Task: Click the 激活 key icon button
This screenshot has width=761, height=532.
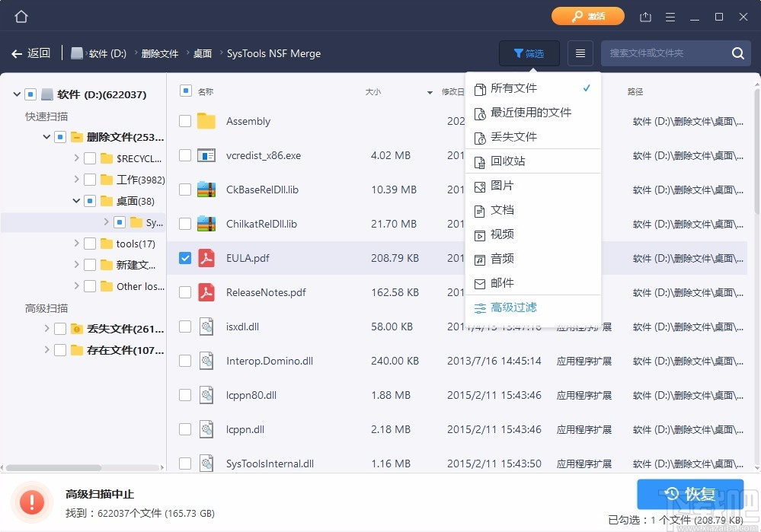Action: pos(587,15)
